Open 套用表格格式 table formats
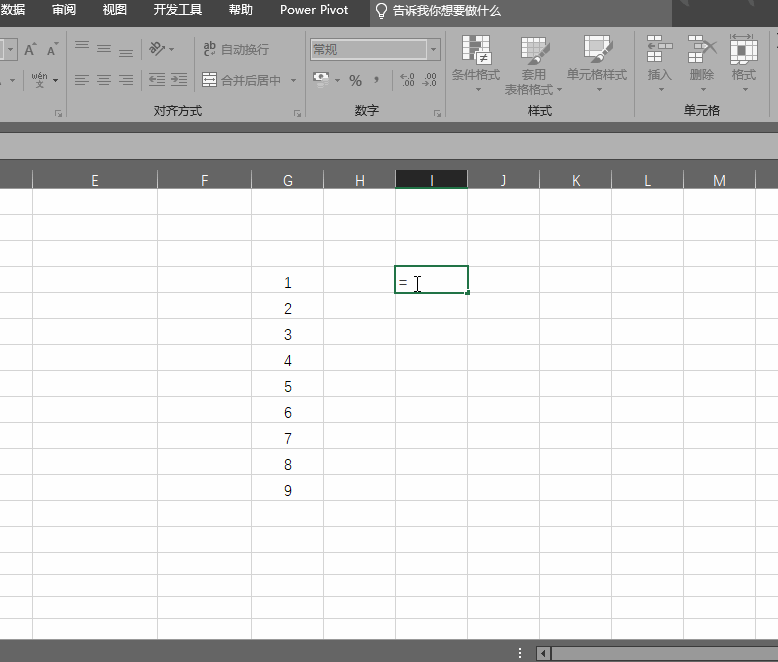 point(533,65)
